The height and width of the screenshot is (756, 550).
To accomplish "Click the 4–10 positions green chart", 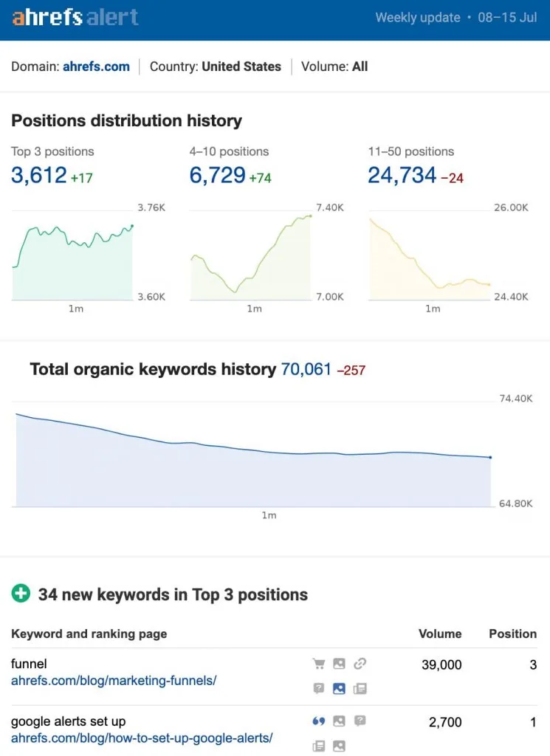I will pyautogui.click(x=251, y=255).
